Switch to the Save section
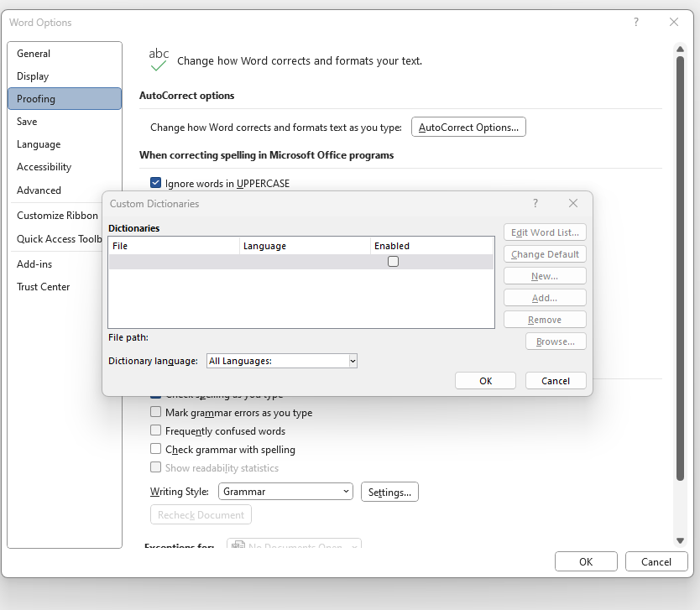 click(27, 121)
